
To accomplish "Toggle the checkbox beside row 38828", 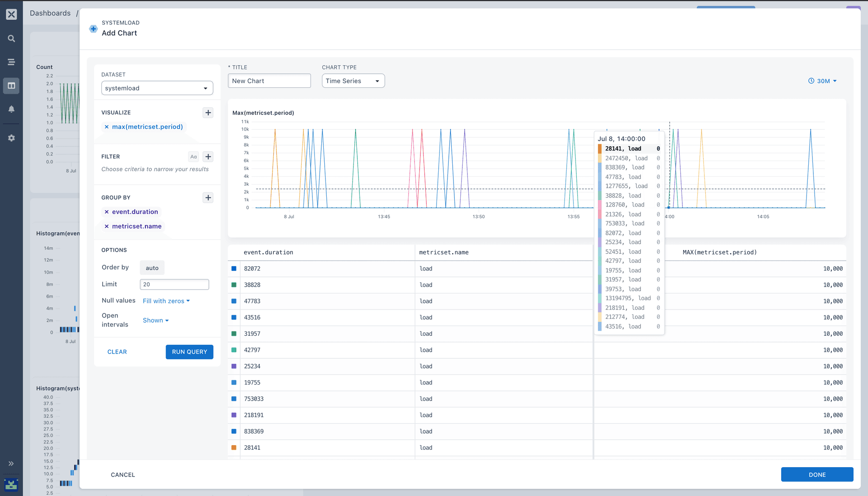I will point(234,284).
